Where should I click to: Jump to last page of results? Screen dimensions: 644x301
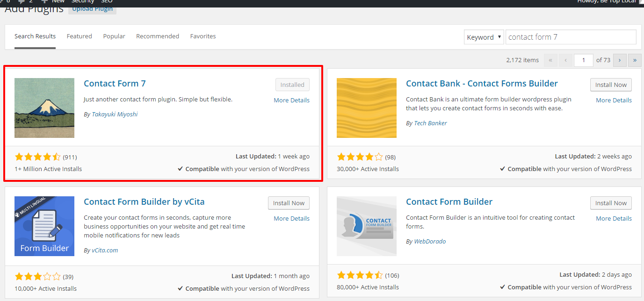pos(635,60)
